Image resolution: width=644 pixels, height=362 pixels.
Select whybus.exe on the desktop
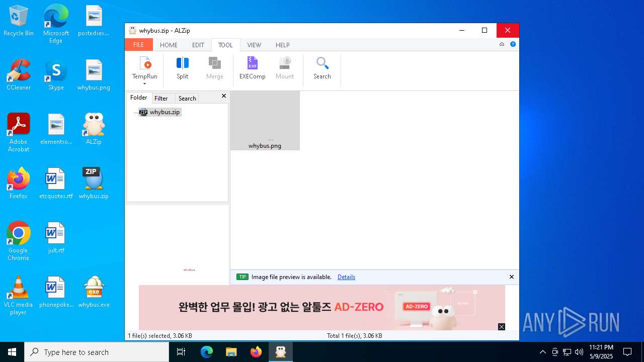(x=94, y=293)
